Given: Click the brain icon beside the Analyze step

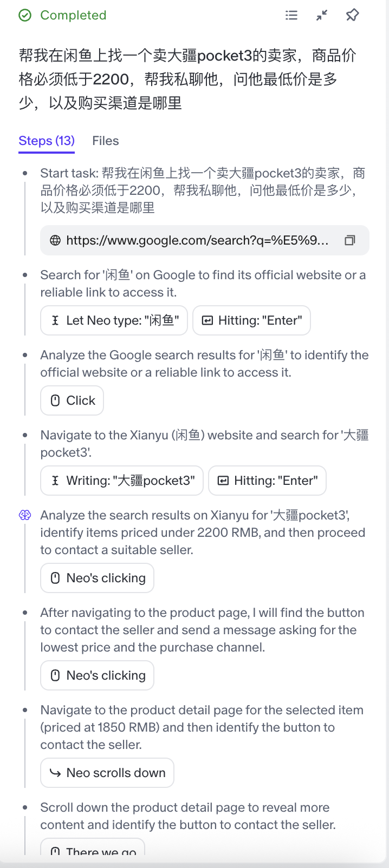Looking at the screenshot, I should (x=25, y=515).
